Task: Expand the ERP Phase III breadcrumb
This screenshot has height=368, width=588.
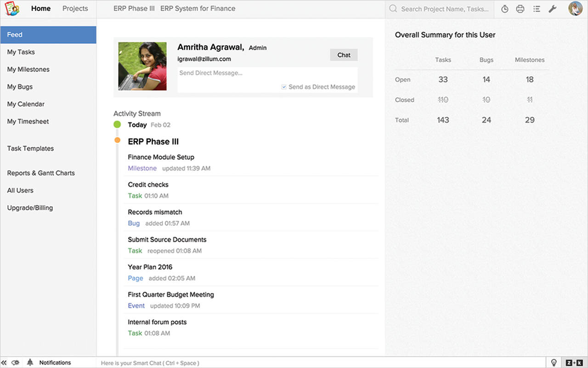Action: (x=134, y=8)
